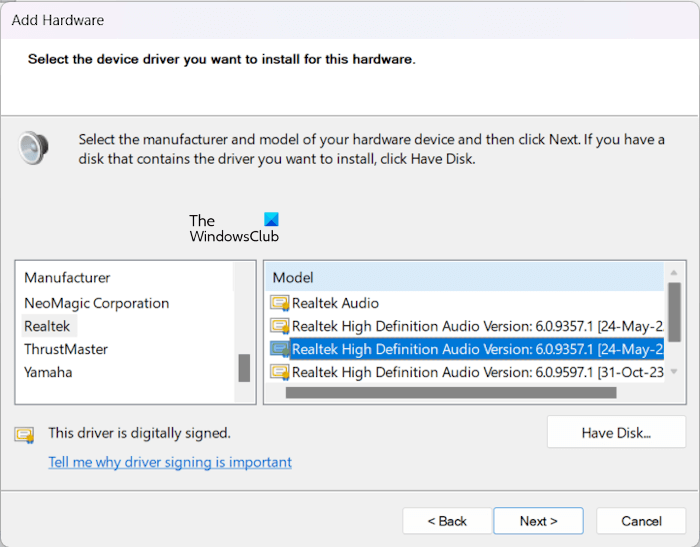The image size is (700, 547).
Task: Click the Manufacturer column header
Action: point(125,277)
